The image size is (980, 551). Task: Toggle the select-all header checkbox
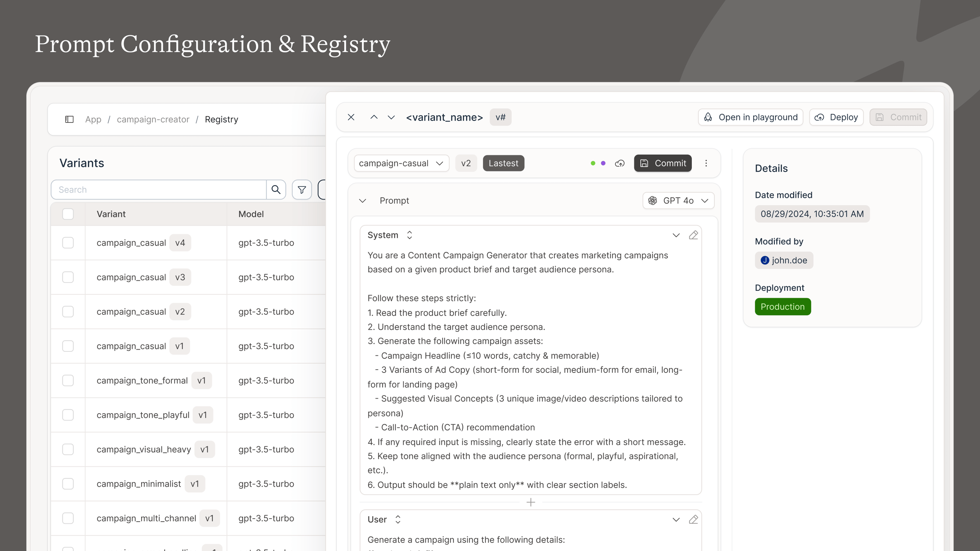click(x=68, y=214)
